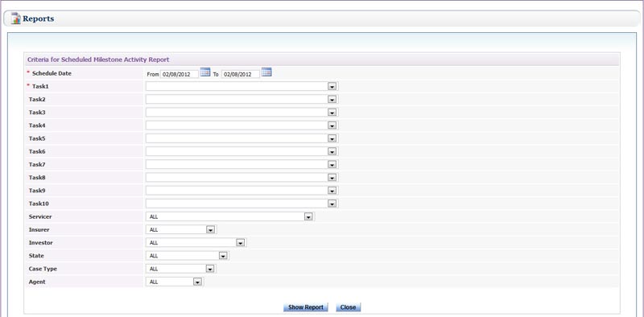Viewport: 644px width, 317px height.
Task: Click the Investor label
Action: (41, 243)
